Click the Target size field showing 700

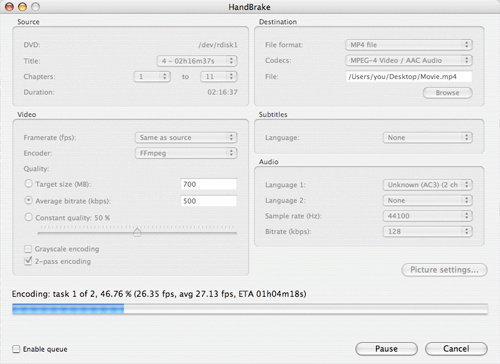tap(209, 184)
